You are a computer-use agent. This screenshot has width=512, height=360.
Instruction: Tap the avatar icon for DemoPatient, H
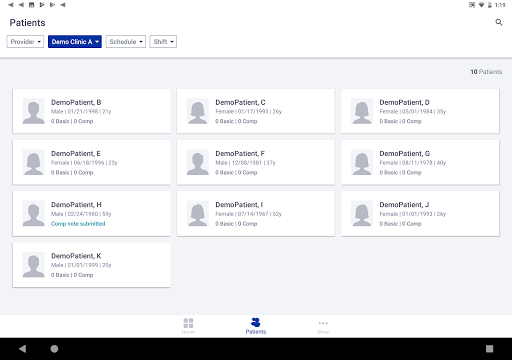tap(33, 214)
